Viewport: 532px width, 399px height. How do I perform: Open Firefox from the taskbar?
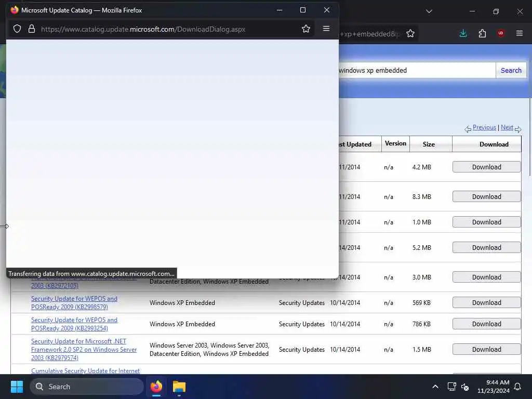tap(156, 387)
